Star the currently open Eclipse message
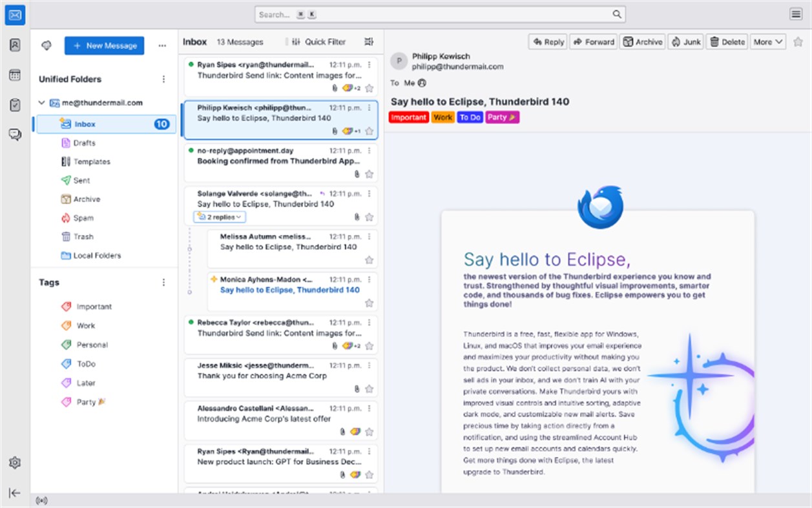812x508 pixels. (x=798, y=41)
